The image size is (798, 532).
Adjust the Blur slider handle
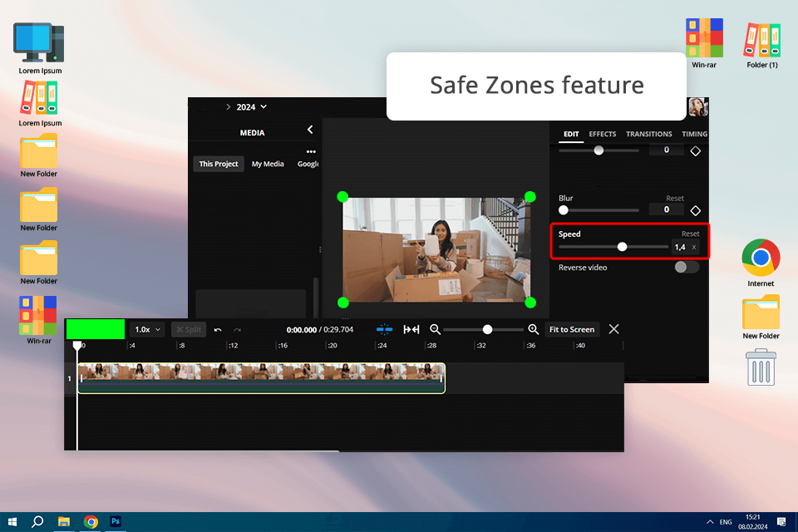tap(564, 210)
